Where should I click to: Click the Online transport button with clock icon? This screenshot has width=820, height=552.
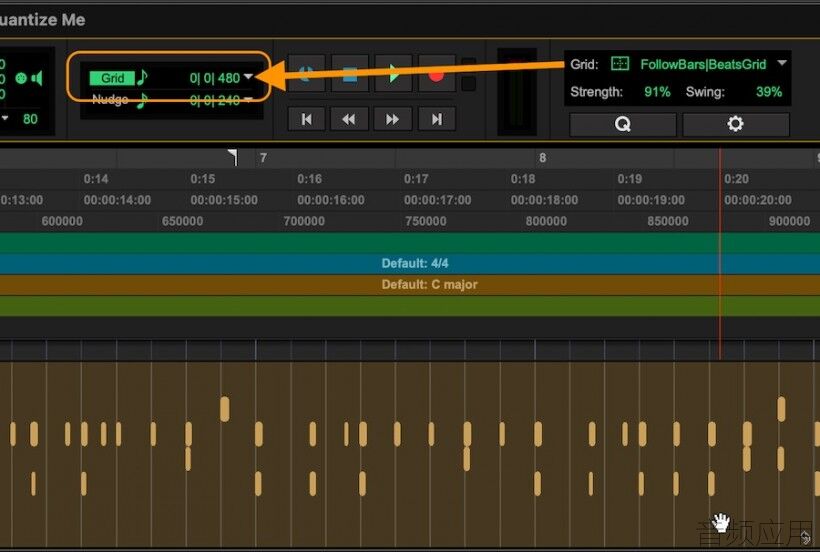click(x=306, y=74)
